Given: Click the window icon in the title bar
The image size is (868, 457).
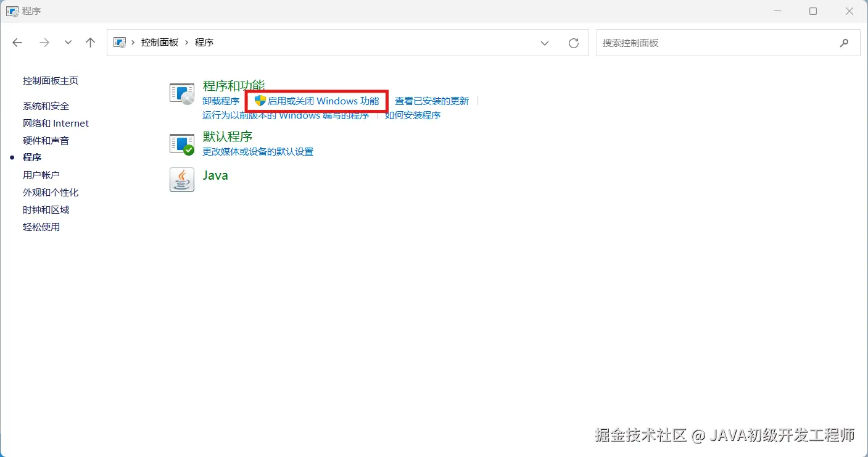Looking at the screenshot, I should point(12,11).
